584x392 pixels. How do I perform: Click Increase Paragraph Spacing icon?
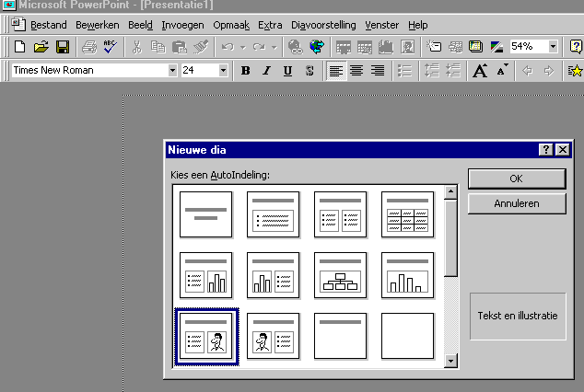[x=432, y=70]
